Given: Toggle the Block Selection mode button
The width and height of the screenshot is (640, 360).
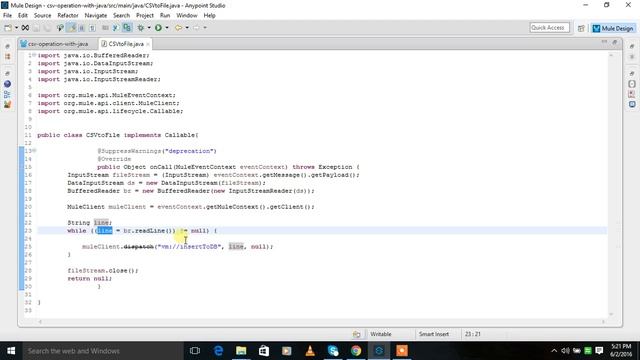Looking at the screenshot, I should (82, 28).
